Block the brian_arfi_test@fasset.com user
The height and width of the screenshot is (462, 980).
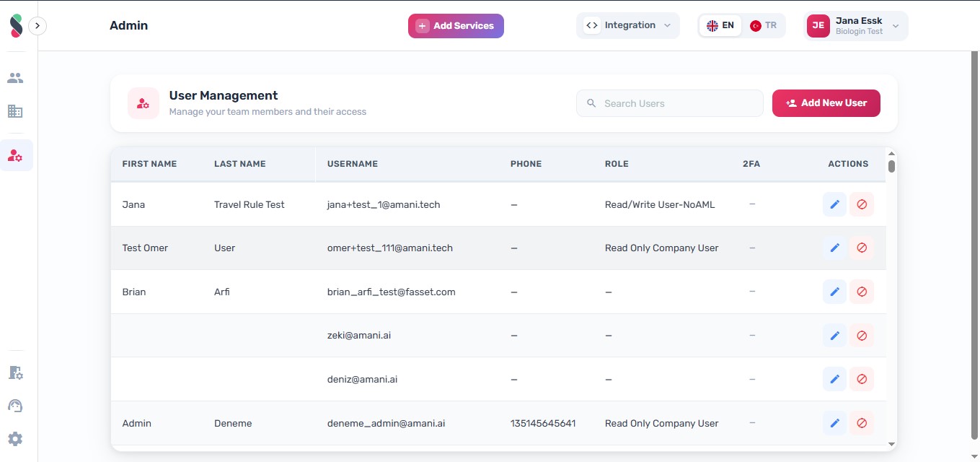862,292
